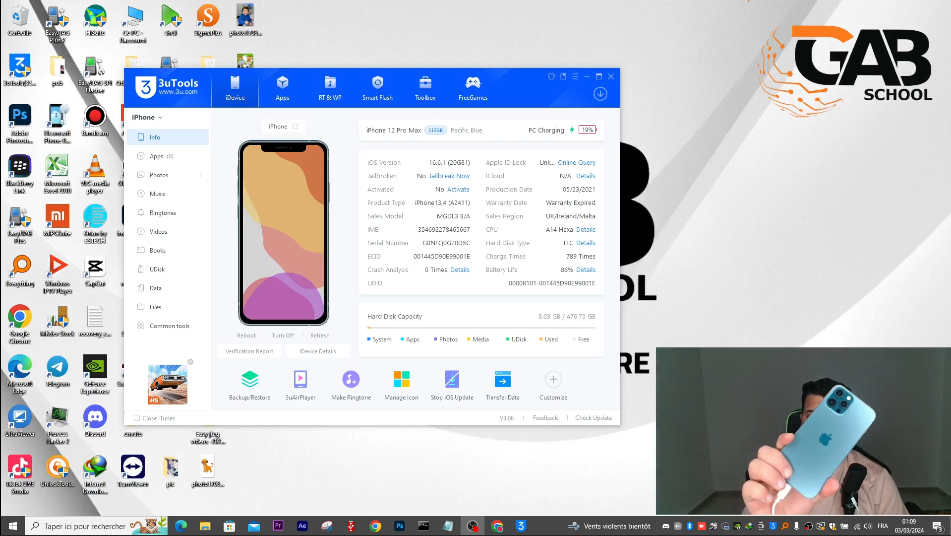Click the Jailbreak Now link
Screen dimensions: 951x536
(x=449, y=176)
